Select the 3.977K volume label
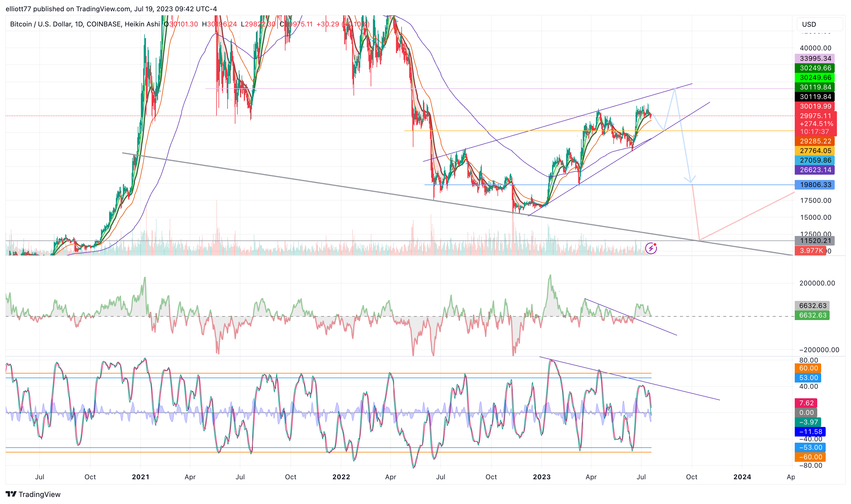The width and height of the screenshot is (851, 504). pyautogui.click(x=810, y=251)
